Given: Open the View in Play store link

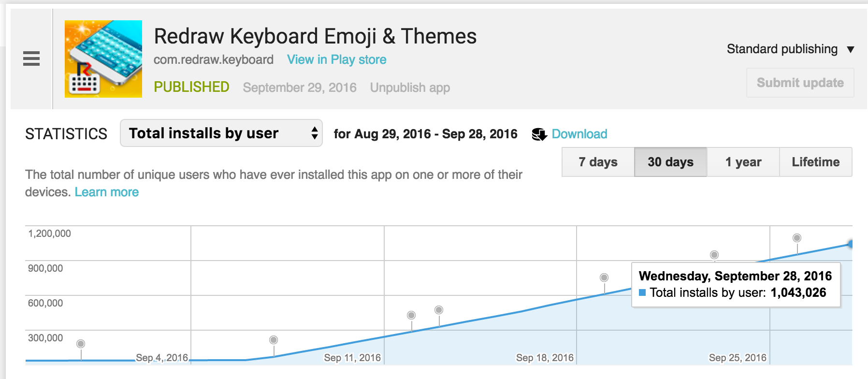Looking at the screenshot, I should (x=336, y=59).
